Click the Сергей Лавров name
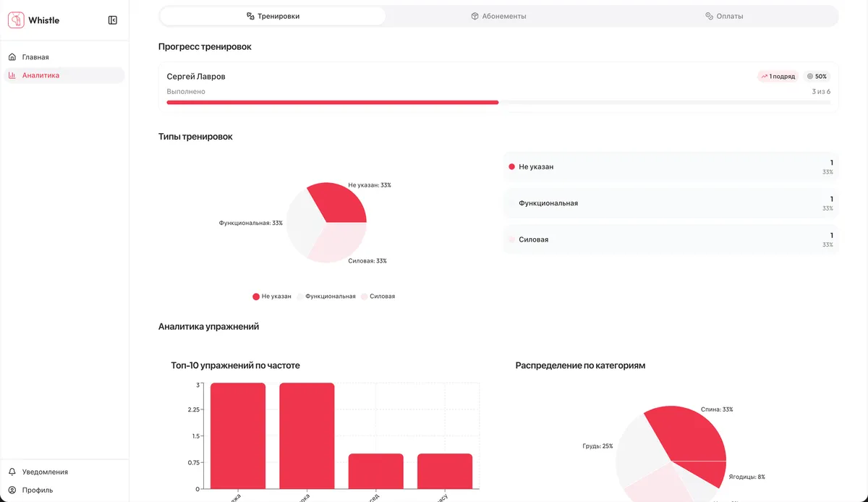Viewport: 868px width, 502px height. (x=196, y=77)
